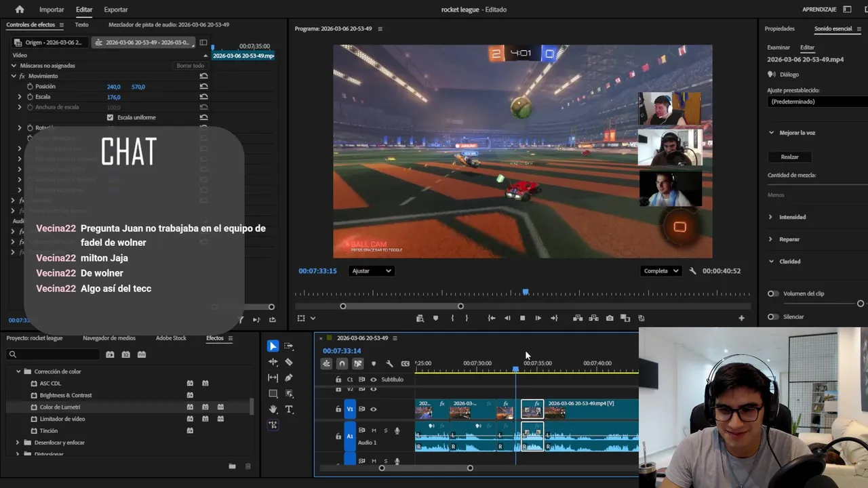This screenshot has height=488, width=868.
Task: Collapse the Corrección de color folder
Action: pos(18,371)
